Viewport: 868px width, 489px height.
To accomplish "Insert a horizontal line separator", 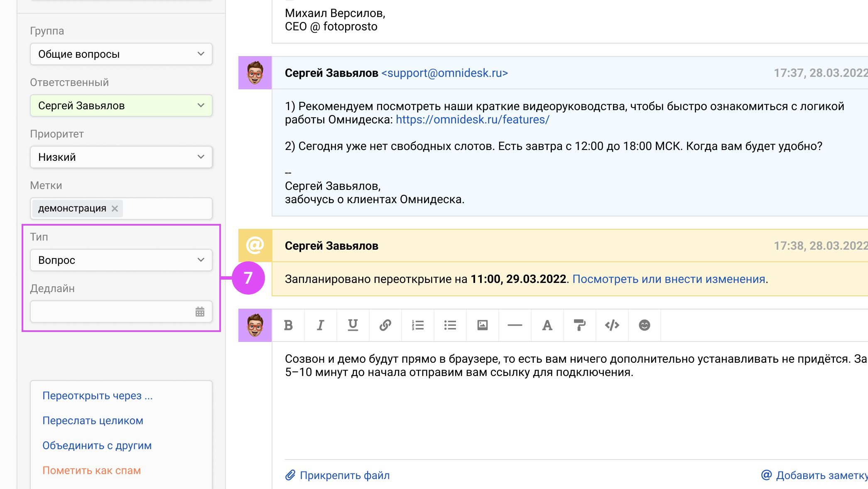I will (515, 325).
